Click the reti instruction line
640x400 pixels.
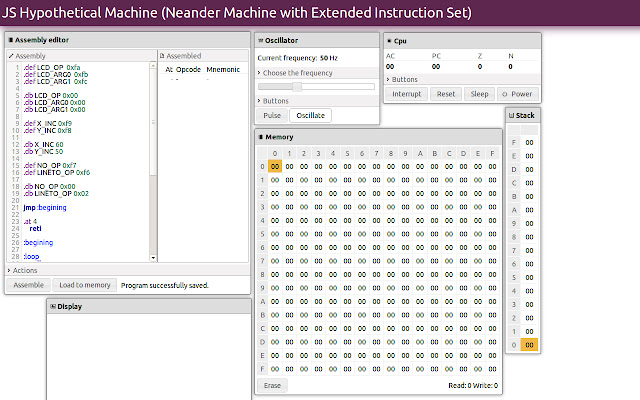click(x=36, y=229)
